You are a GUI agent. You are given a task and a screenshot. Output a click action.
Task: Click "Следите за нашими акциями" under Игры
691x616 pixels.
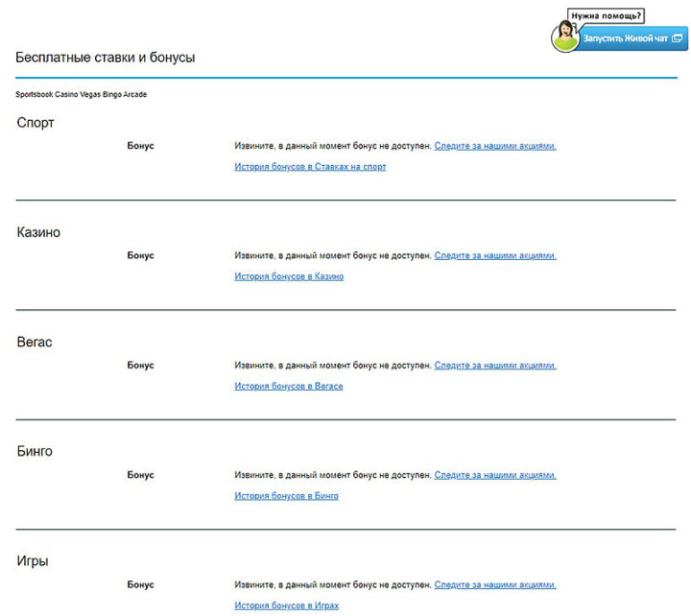point(494,585)
